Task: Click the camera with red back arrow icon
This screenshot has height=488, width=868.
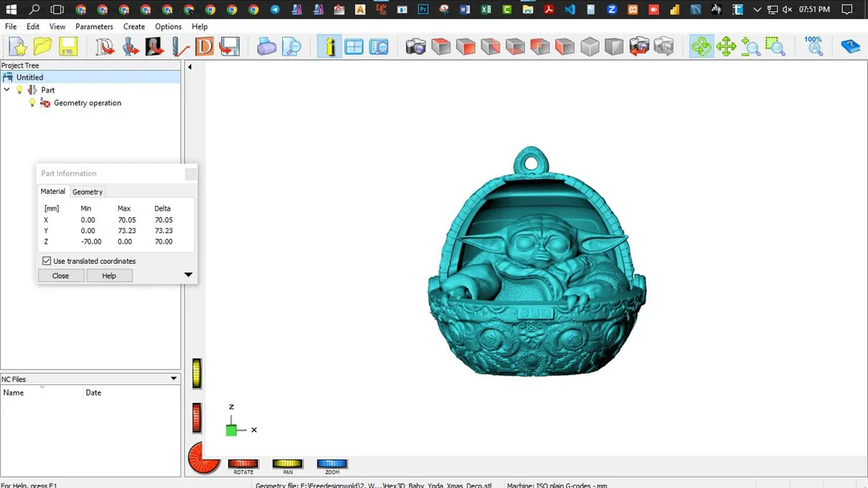Action: coord(639,47)
